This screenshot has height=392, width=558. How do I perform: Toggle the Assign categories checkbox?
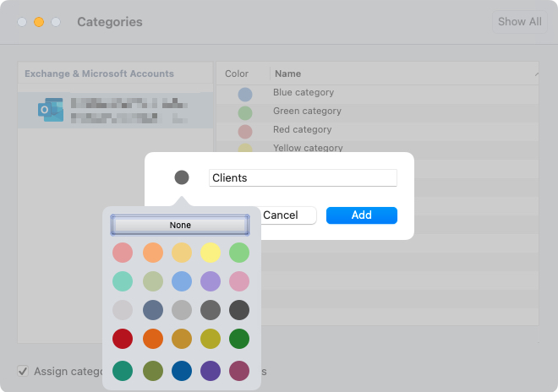[x=23, y=371]
